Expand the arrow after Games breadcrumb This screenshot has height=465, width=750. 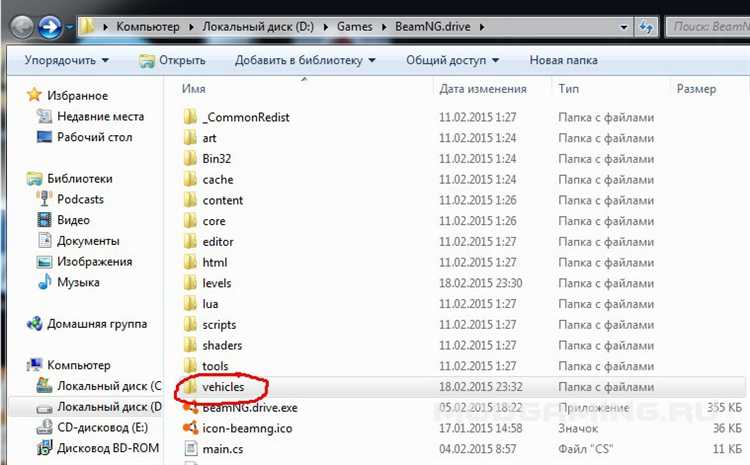click(x=384, y=27)
